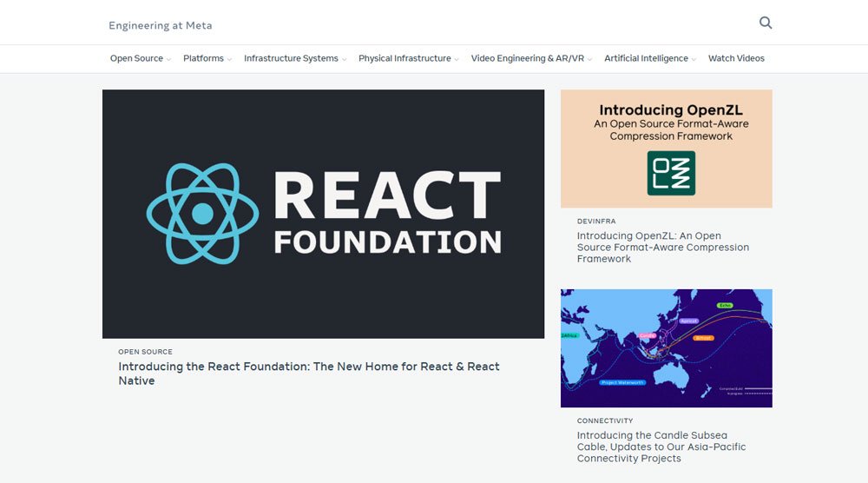
Task: Click the CONNECTIVITY category label
Action: coord(605,421)
